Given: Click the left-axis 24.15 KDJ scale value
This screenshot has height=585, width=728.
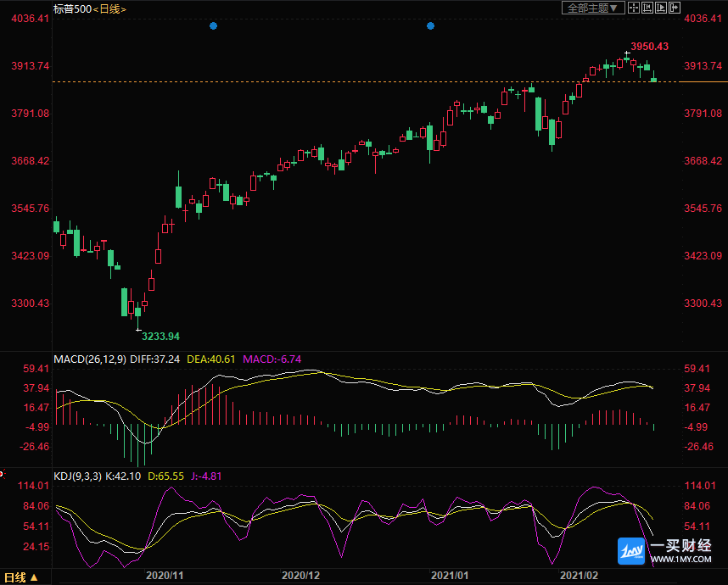Looking at the screenshot, I should [x=36, y=547].
